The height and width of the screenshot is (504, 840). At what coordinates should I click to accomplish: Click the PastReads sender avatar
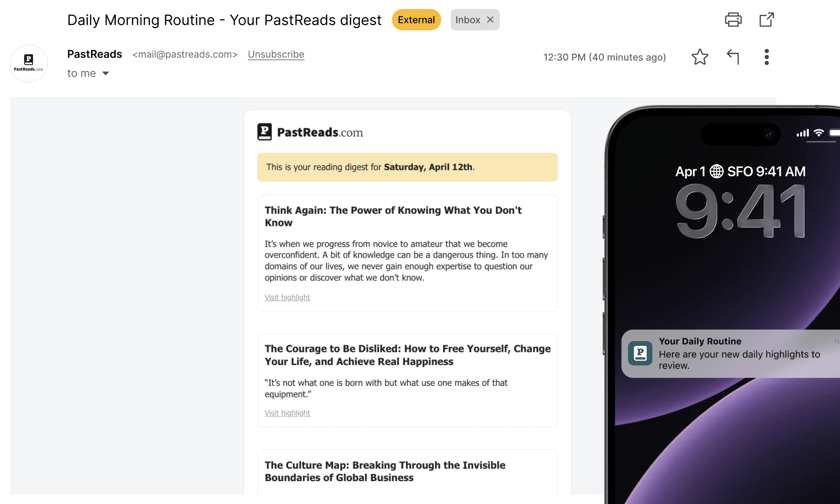click(29, 63)
